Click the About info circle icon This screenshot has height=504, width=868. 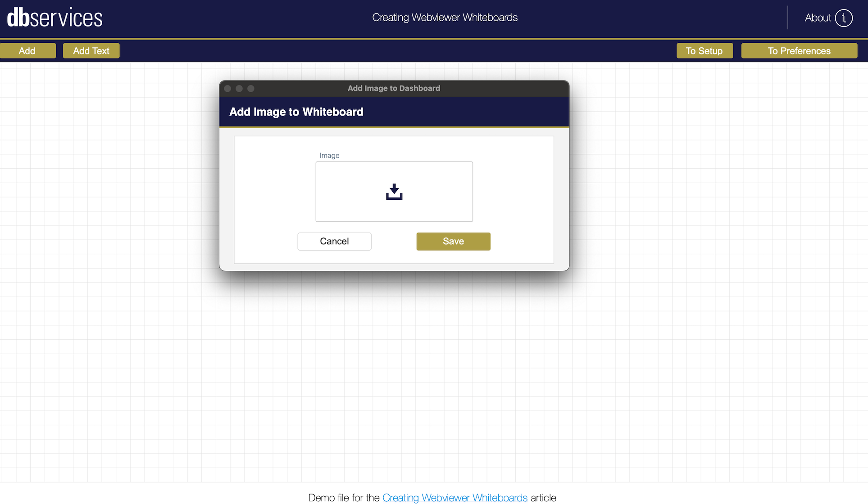[x=844, y=18]
